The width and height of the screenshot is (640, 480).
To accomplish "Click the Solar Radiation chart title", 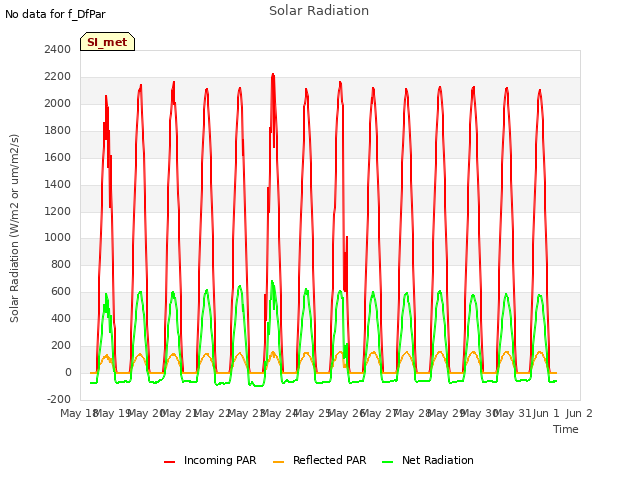I will (x=319, y=11).
